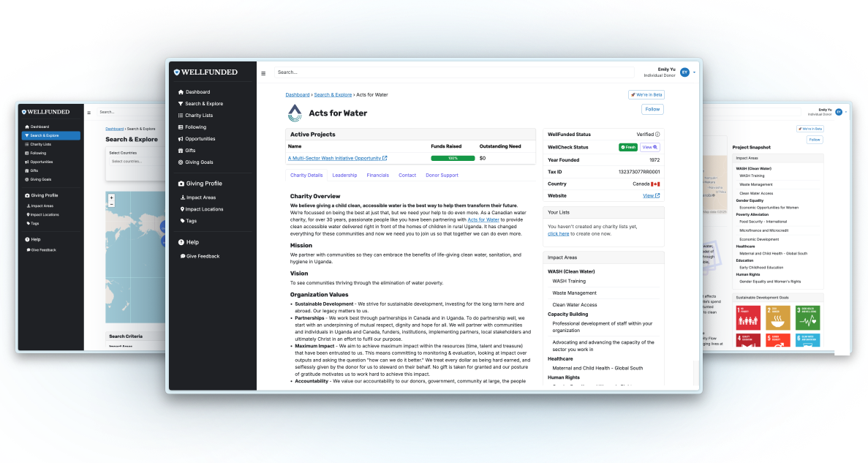Click Microfinance and Microcredit in right window
The height and width of the screenshot is (463, 868).
764,230
